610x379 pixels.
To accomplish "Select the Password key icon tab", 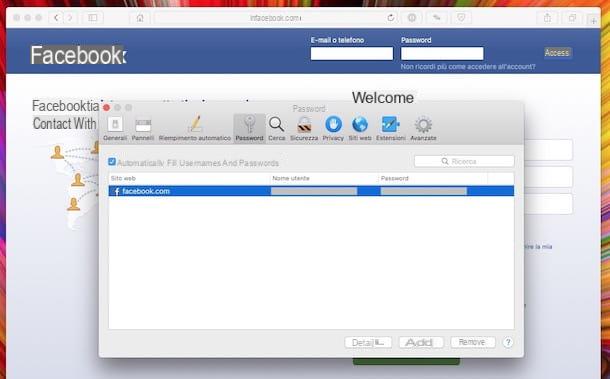I will (249, 128).
